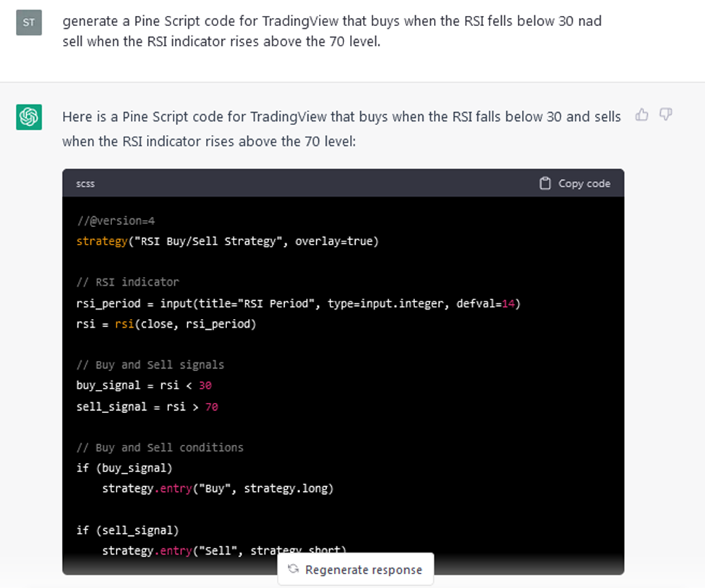Click the Regenerate response button
This screenshot has height=588, width=705.
pos(356,569)
